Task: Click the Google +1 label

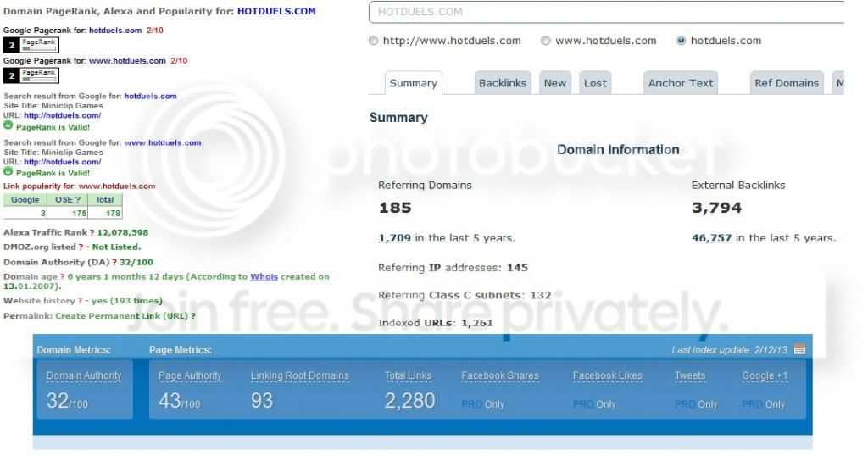Action: coord(765,375)
